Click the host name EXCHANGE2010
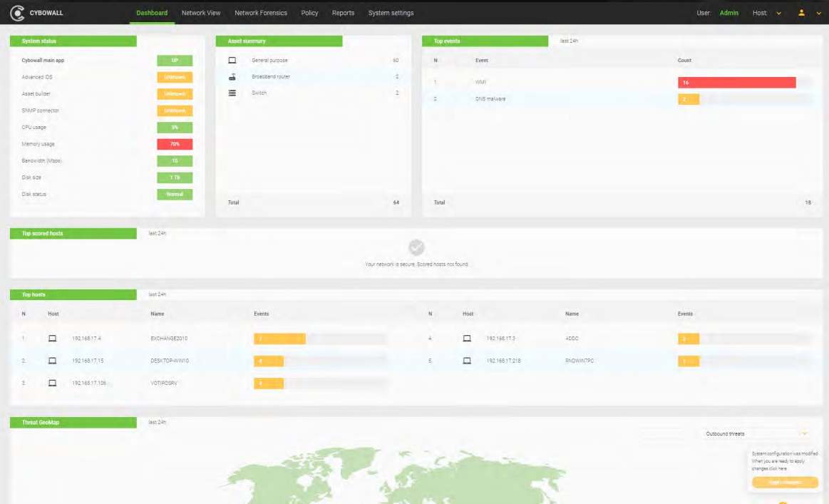Viewport: 829px width, 504px height. tap(169, 339)
